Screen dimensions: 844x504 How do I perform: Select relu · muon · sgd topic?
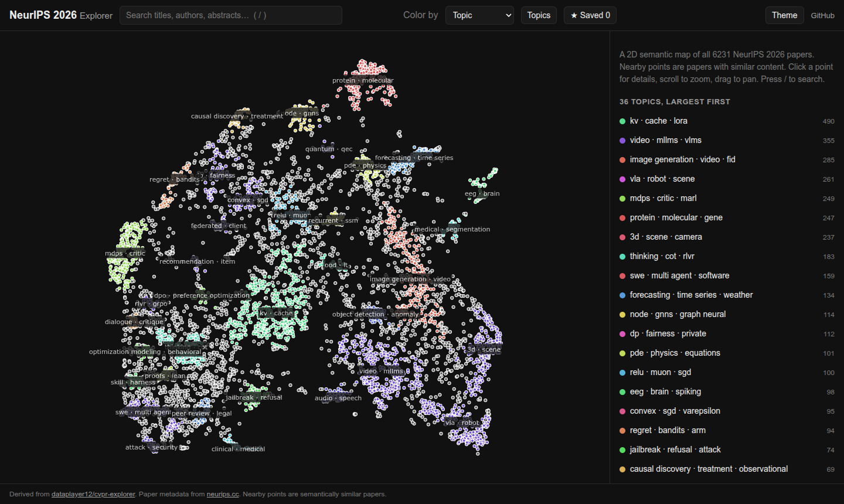point(727,372)
